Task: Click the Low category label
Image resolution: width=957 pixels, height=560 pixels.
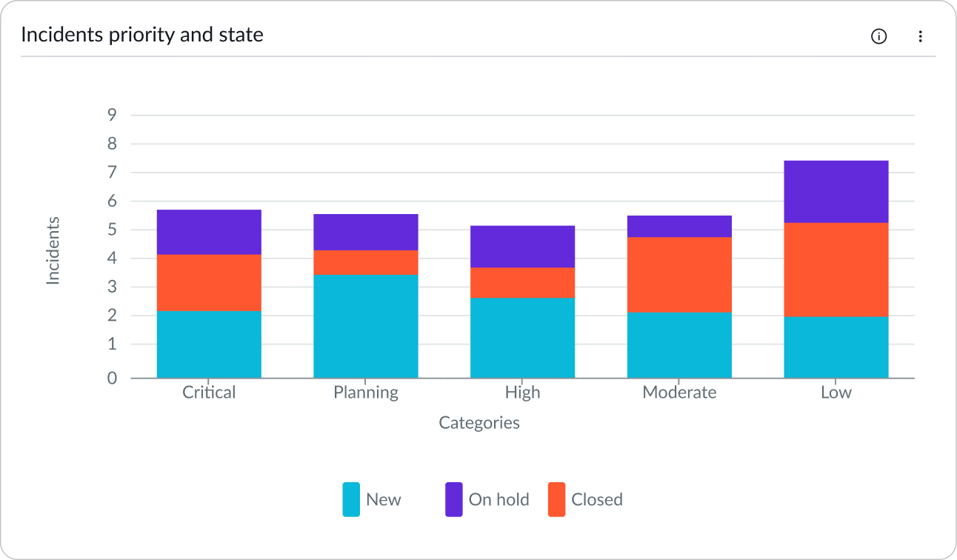Action: coord(836,392)
